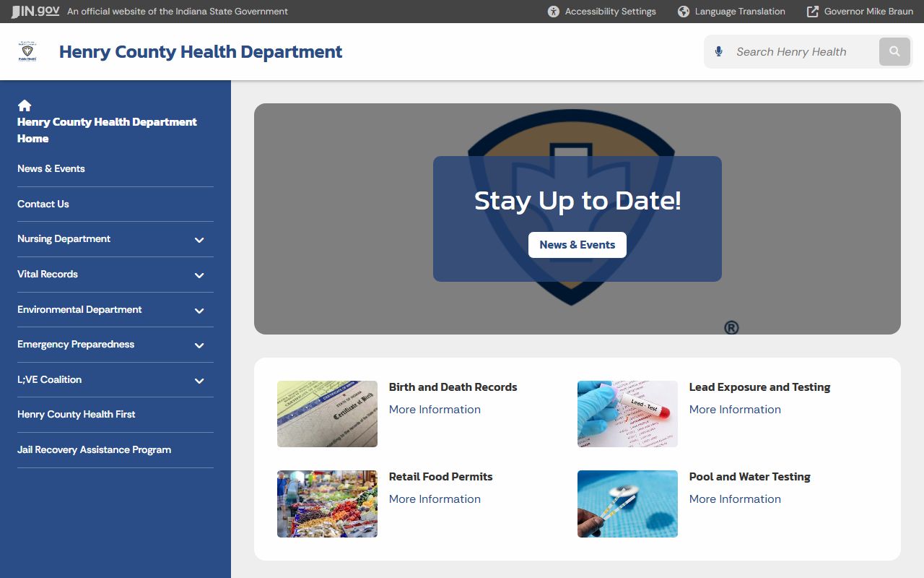Click the external link icon beside Governor
Screen dimensions: 924x578
click(813, 12)
